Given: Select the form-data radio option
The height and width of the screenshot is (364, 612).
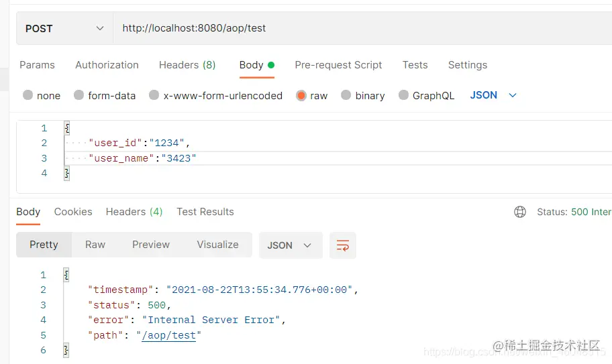Looking at the screenshot, I should 105,95.
